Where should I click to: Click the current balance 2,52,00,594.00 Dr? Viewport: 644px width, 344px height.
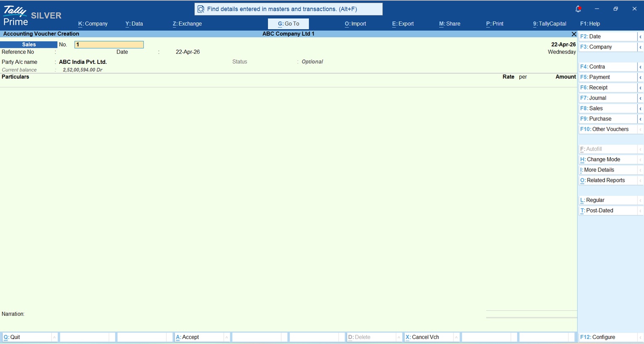pyautogui.click(x=83, y=70)
